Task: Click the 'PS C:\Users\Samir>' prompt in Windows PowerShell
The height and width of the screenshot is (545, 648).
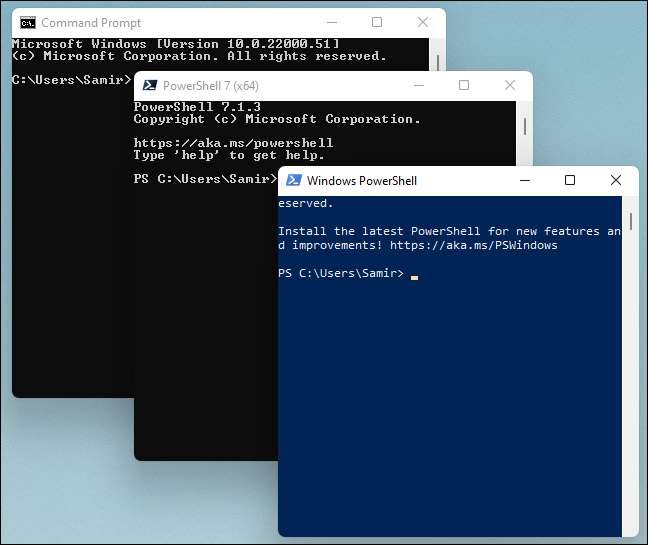Action: tap(341, 273)
